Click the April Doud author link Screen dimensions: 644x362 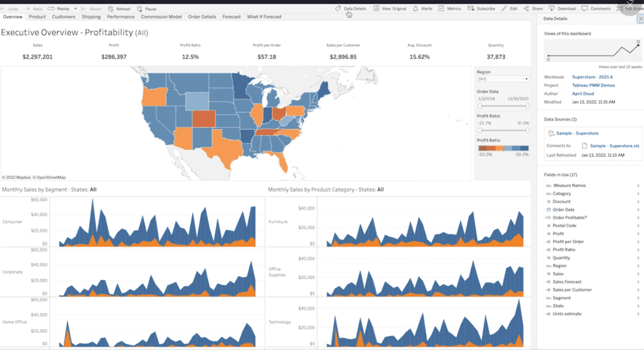click(583, 94)
